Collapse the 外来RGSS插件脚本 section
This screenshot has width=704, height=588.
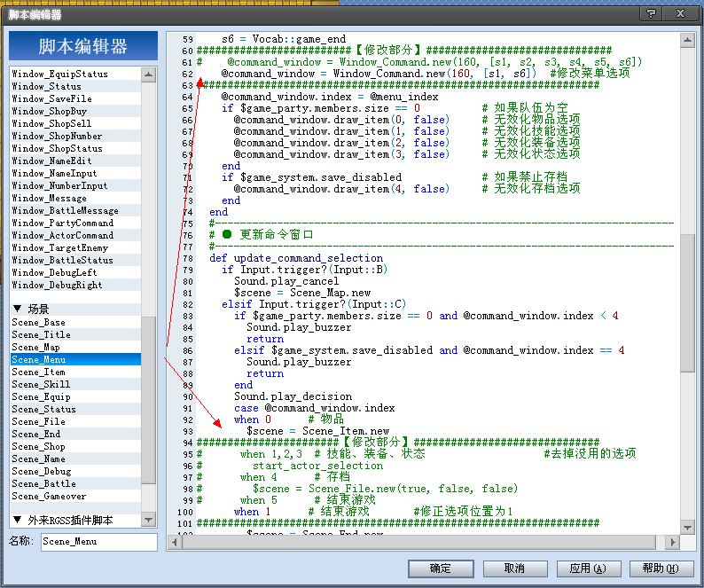pyautogui.click(x=18, y=521)
